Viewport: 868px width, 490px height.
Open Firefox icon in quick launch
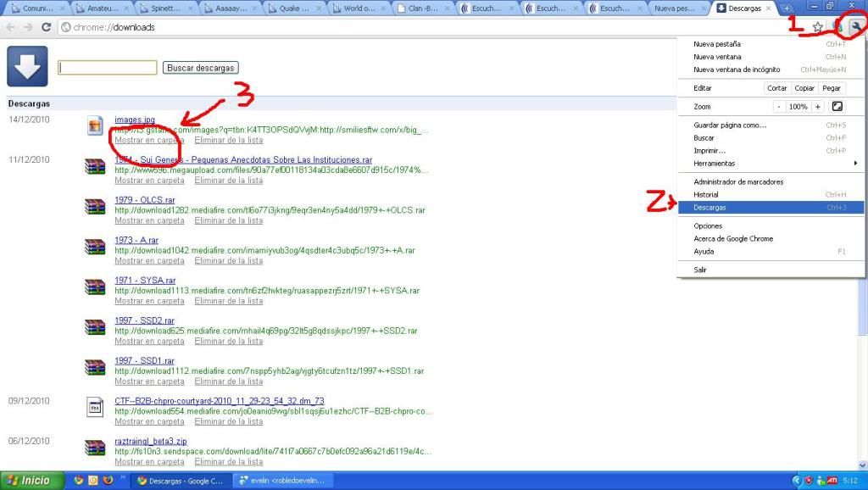pyautogui.click(x=108, y=481)
